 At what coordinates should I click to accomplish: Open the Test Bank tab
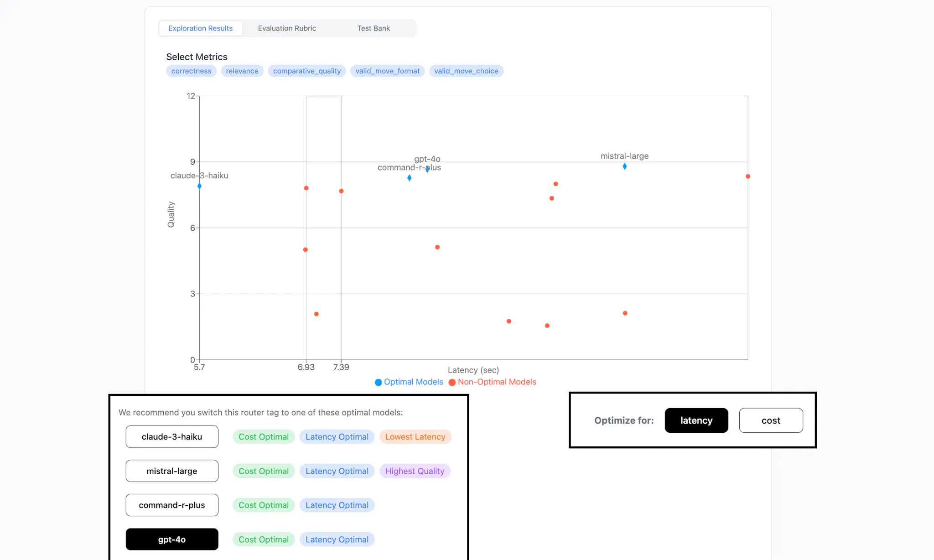pyautogui.click(x=374, y=28)
